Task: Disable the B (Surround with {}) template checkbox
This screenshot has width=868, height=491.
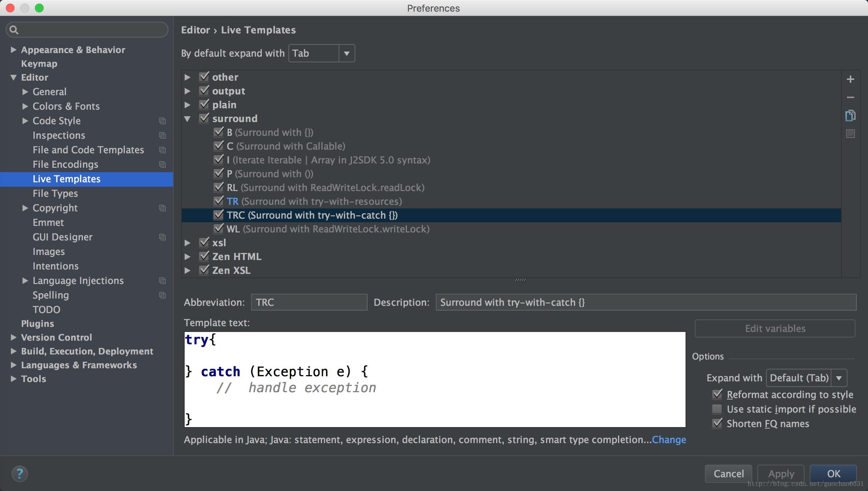Action: pos(218,132)
